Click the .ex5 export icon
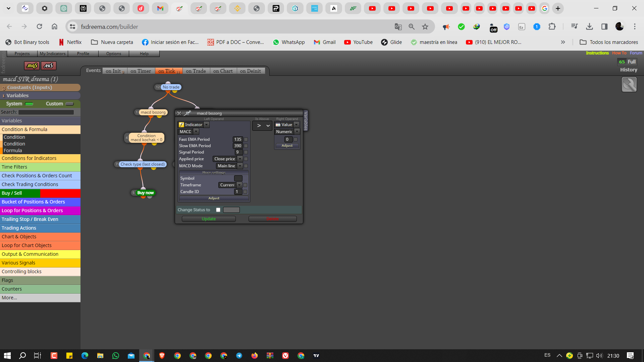 click(48, 66)
